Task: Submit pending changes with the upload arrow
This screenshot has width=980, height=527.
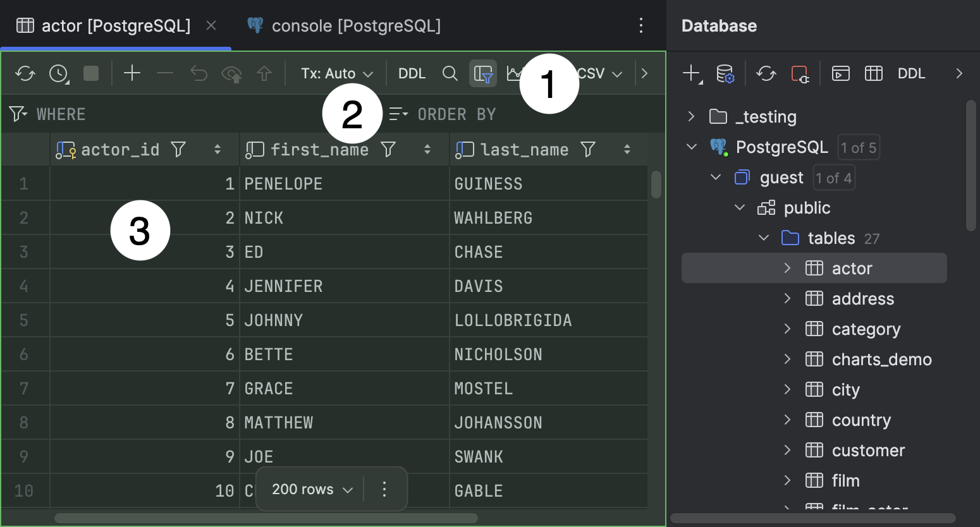Action: [264, 73]
